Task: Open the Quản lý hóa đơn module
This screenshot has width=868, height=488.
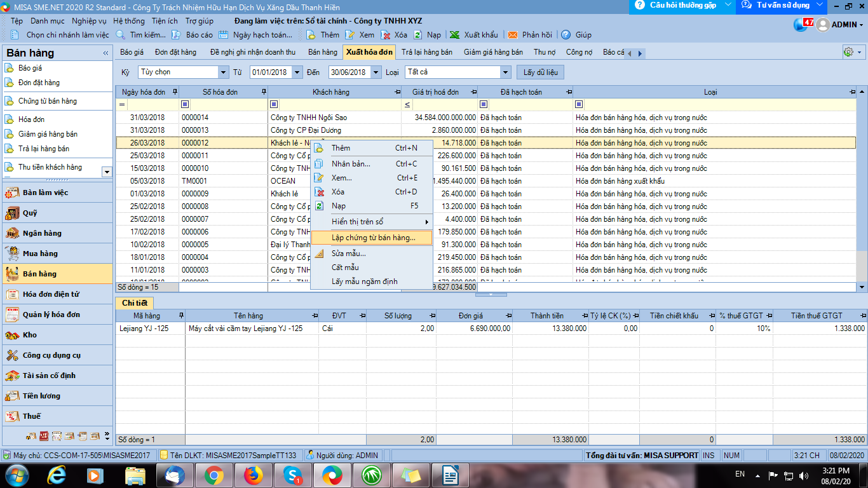Action: pyautogui.click(x=57, y=315)
